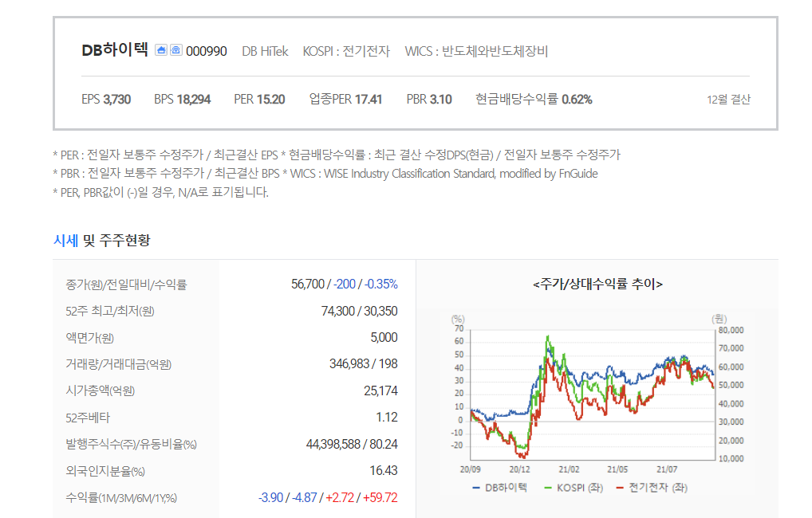Click the 21/02 date label on chart axis

(569, 469)
